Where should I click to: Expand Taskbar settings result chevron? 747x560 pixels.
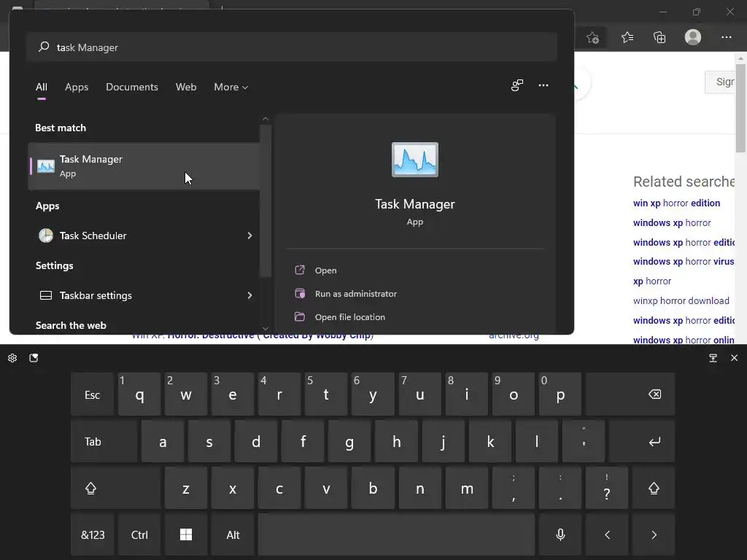coord(249,296)
